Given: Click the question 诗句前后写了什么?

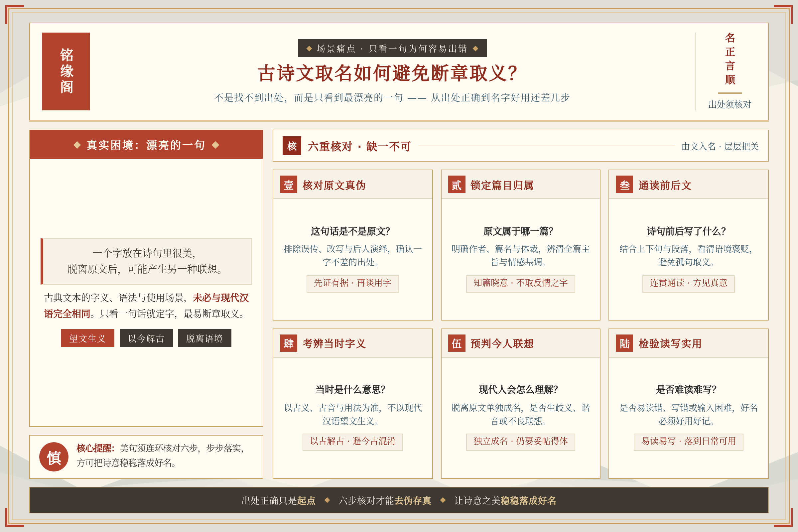Looking at the screenshot, I should [686, 231].
